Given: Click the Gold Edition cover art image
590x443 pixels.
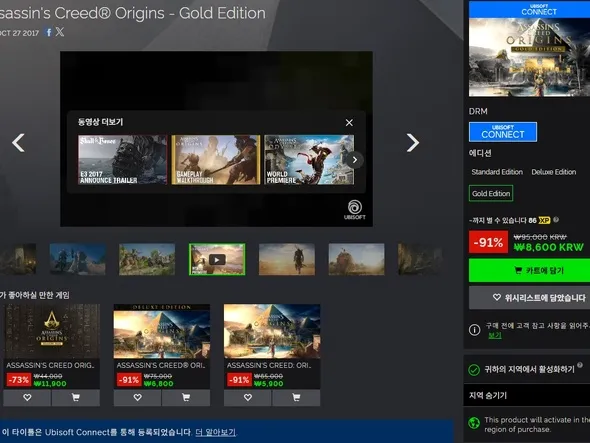Looking at the screenshot, I should point(529,57).
